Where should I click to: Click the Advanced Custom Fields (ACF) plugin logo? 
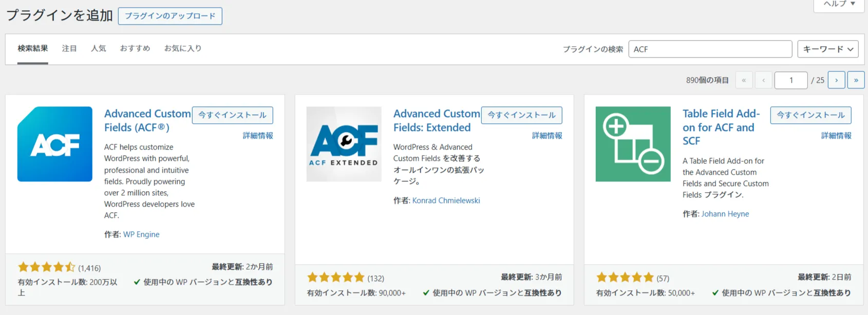click(55, 144)
